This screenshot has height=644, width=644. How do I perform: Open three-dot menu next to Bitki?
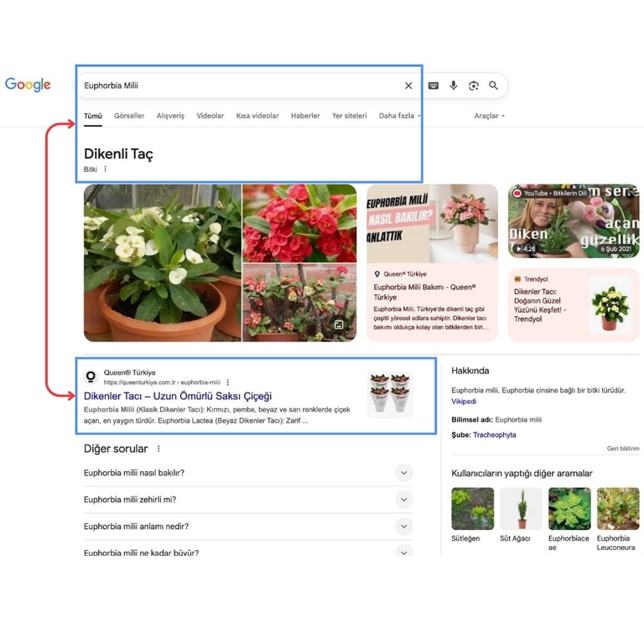105,169
